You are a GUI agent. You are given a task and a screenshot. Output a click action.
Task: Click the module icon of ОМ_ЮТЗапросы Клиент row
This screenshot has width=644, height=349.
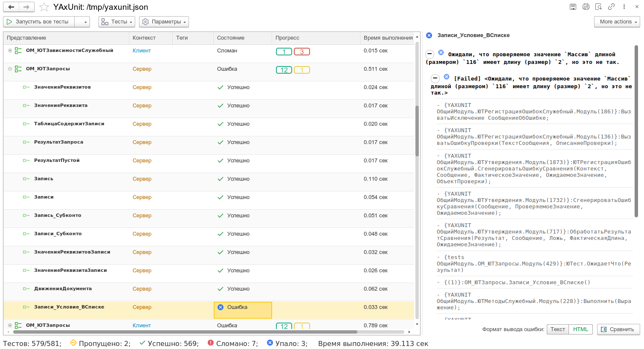pyautogui.click(x=18, y=325)
